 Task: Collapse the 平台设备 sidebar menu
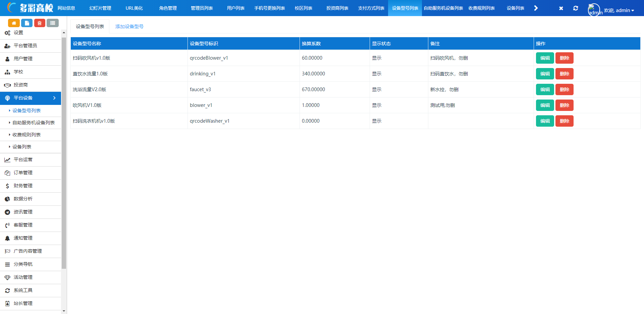(x=31, y=98)
